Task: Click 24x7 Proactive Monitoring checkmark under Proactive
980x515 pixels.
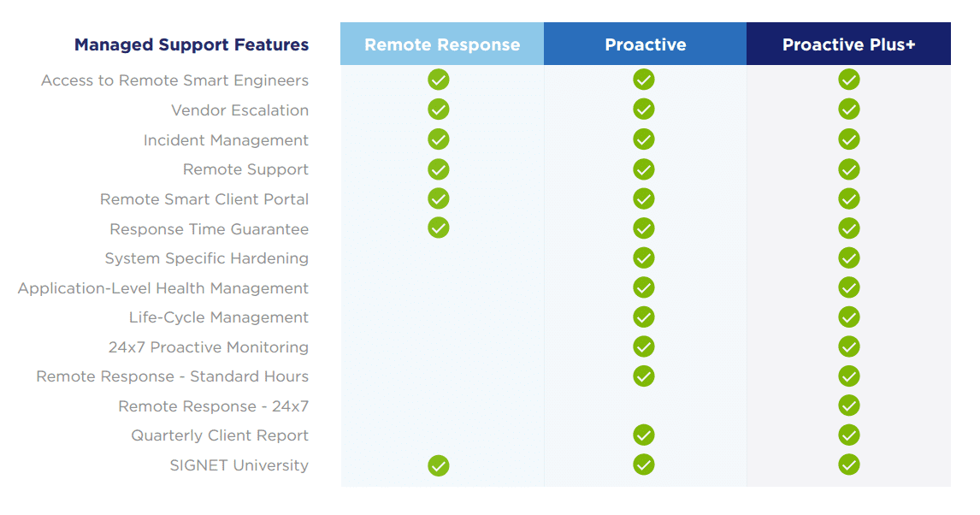Action: (x=644, y=346)
